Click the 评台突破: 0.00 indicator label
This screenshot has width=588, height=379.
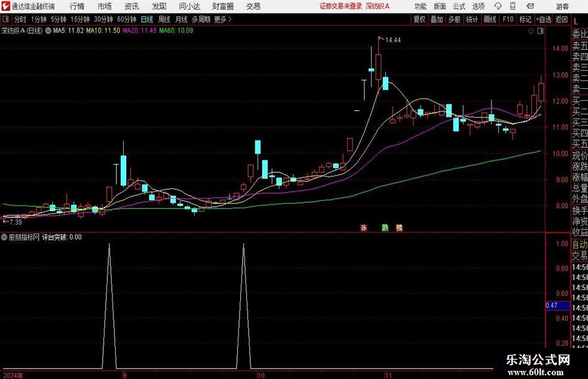(x=62, y=237)
